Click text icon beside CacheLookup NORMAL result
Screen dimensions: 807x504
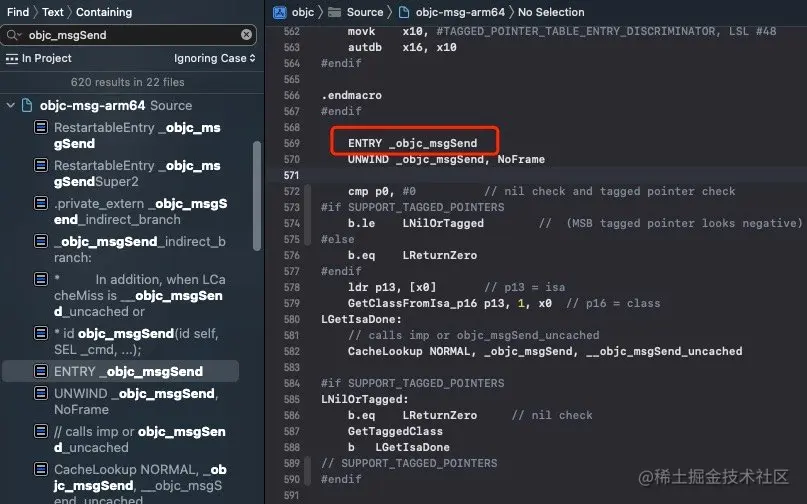41,470
